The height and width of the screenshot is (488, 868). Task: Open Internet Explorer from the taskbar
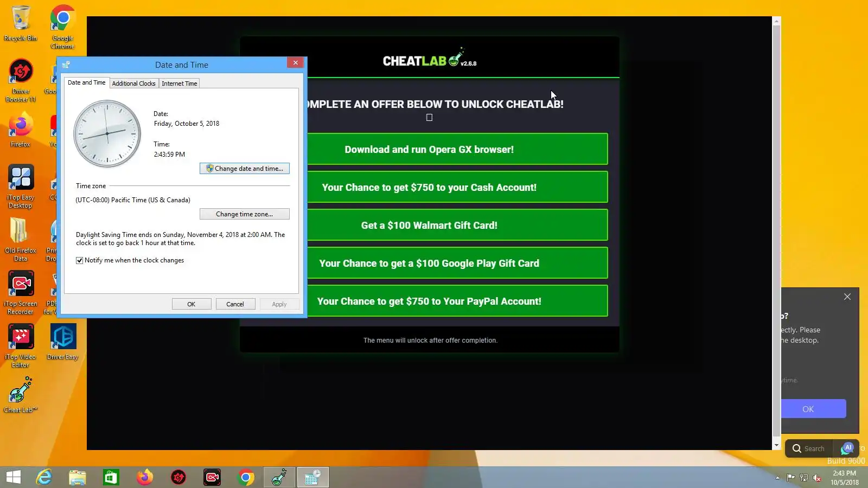pos(44,477)
